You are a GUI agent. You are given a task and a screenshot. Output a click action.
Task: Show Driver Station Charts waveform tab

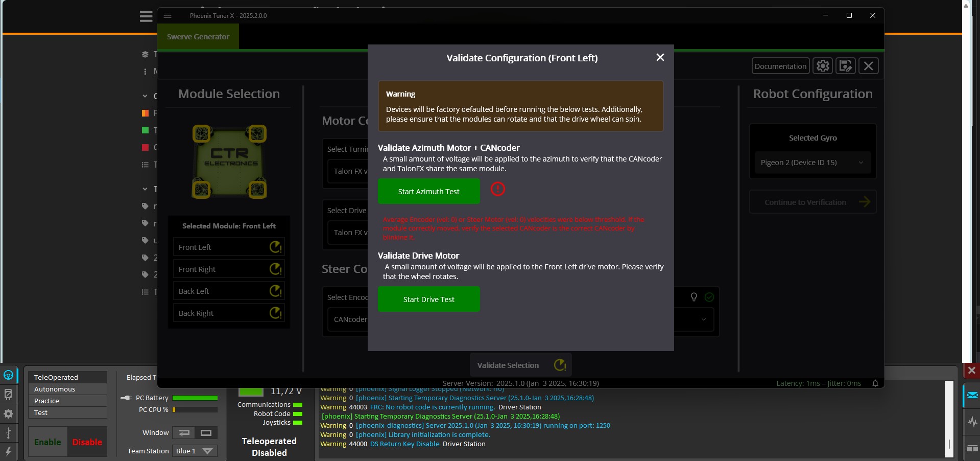click(x=972, y=422)
